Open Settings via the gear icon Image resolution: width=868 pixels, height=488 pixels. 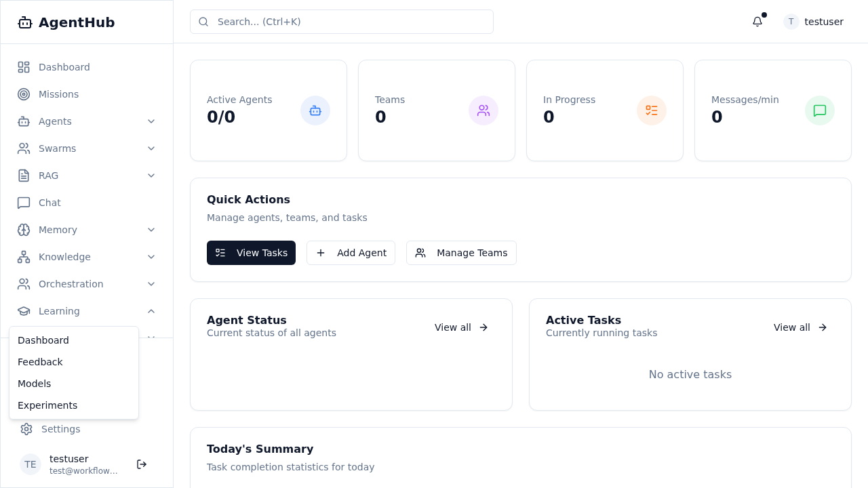(x=26, y=429)
